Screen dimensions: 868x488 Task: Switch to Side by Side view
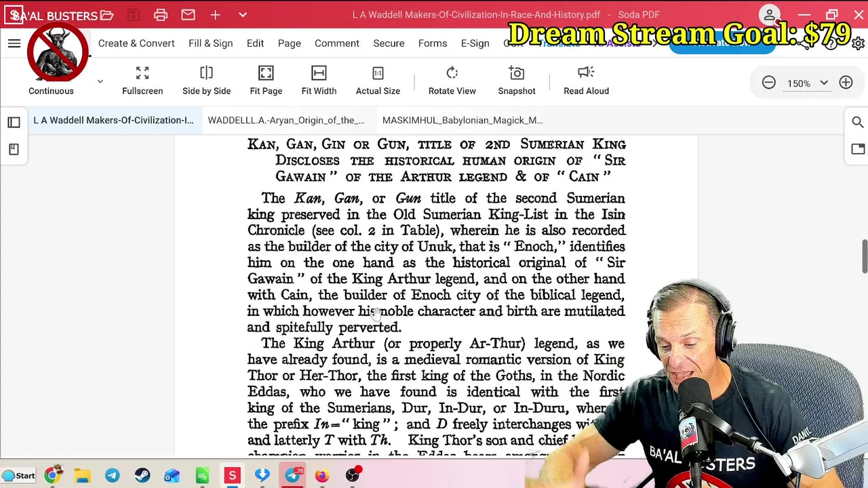pyautogui.click(x=206, y=80)
